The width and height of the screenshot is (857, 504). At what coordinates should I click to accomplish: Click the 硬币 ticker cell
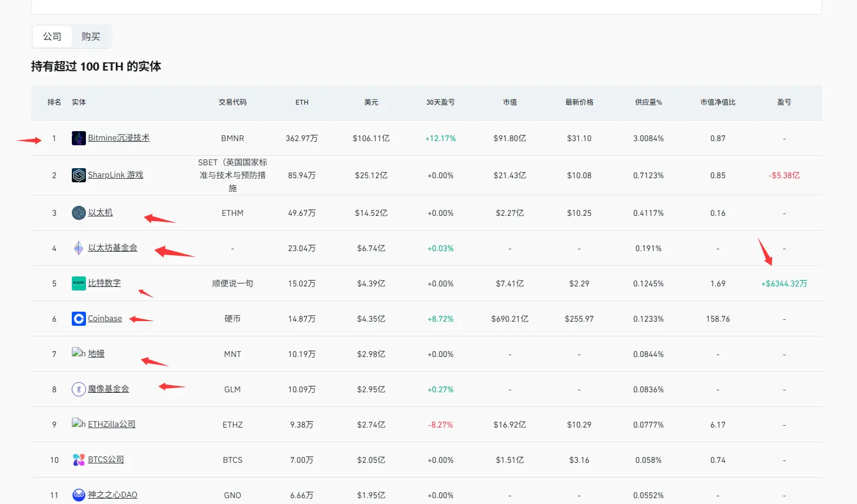click(x=232, y=319)
